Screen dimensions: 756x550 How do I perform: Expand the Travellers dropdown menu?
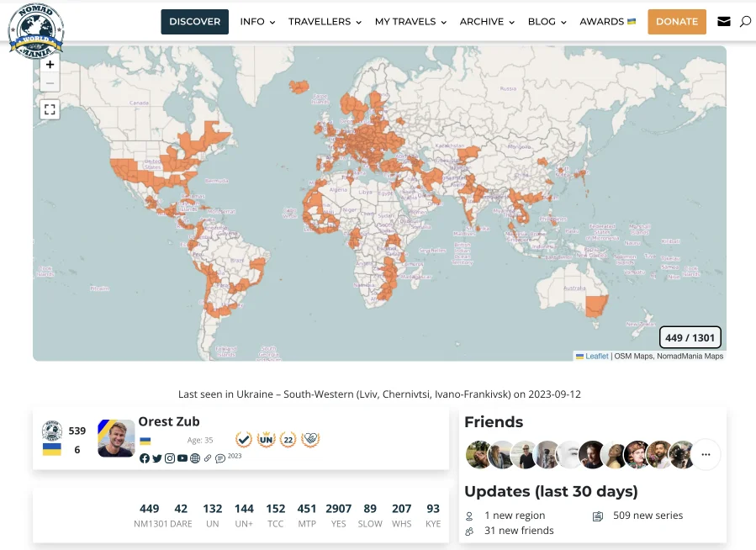tap(325, 22)
